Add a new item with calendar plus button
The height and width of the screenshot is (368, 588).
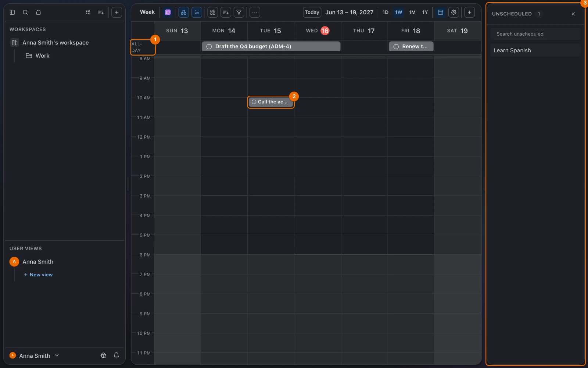pos(469,12)
